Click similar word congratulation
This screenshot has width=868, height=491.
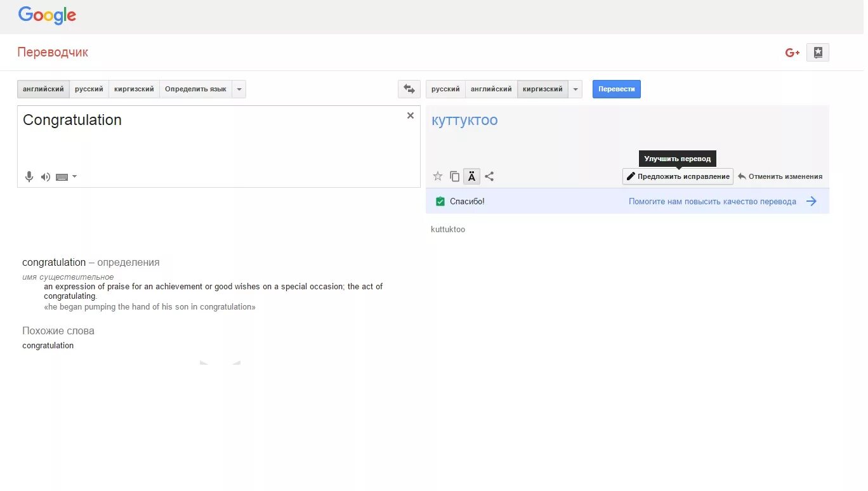click(x=48, y=346)
